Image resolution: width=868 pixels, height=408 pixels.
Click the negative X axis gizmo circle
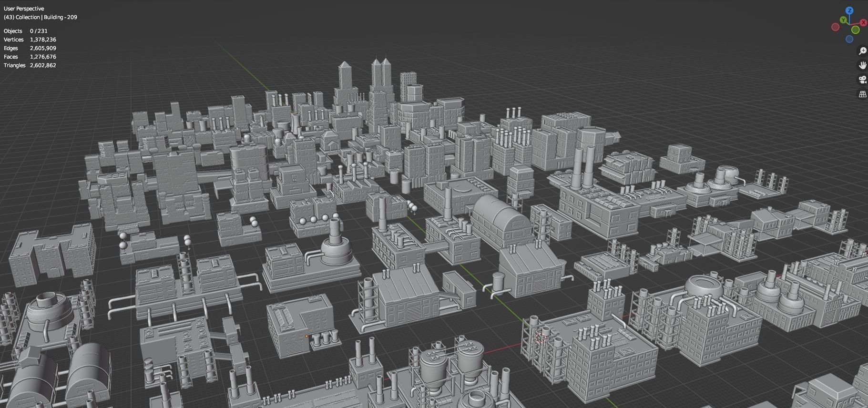click(835, 27)
